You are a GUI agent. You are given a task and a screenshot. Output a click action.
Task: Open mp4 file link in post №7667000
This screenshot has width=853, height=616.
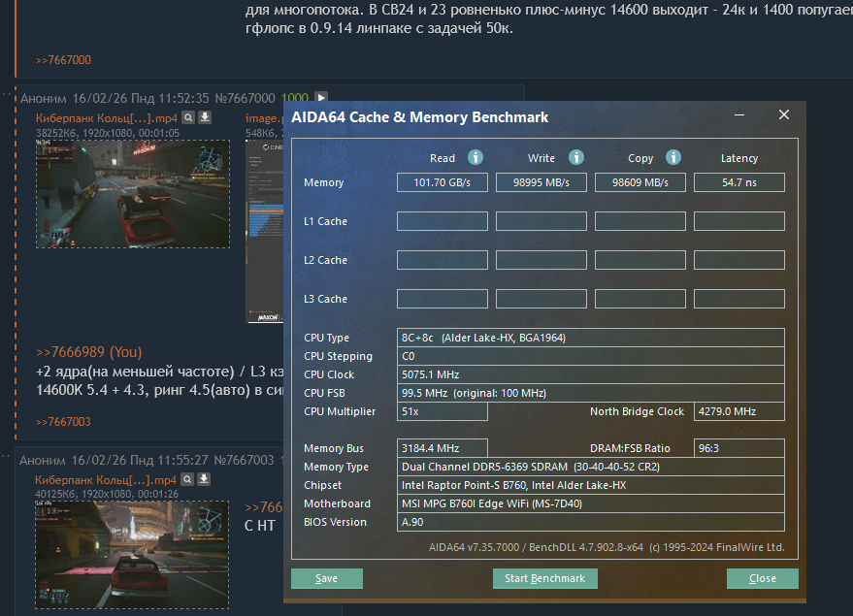tap(107, 118)
